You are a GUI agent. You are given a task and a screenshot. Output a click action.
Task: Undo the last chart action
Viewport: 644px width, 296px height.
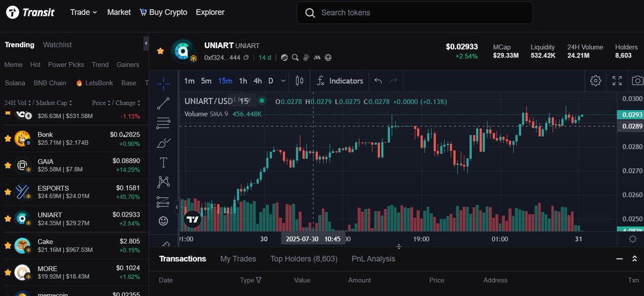coord(378,81)
